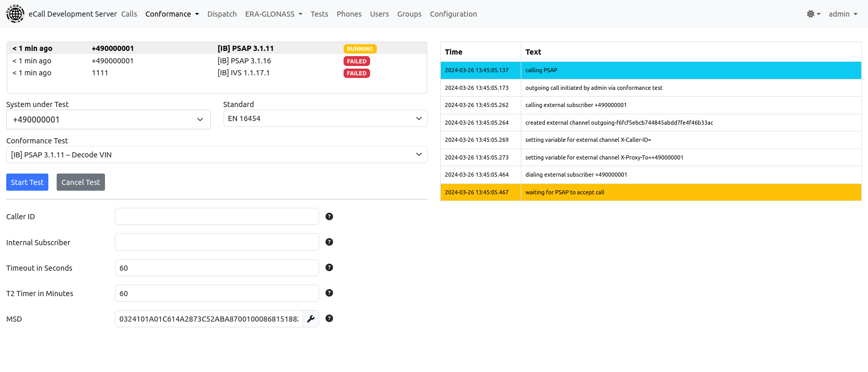Screen dimensions: 868x372
Task: Click the Caller ID input field
Action: [x=217, y=217]
